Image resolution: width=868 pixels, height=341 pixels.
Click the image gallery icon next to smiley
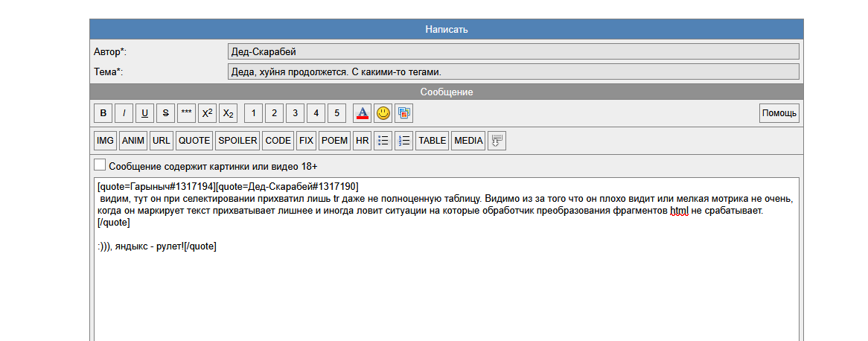[x=403, y=113]
